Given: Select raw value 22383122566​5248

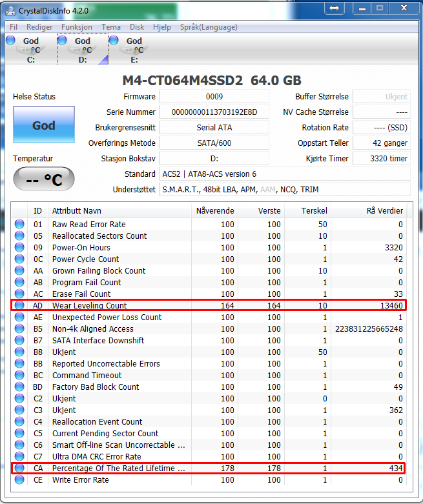Looking at the screenshot, I should coord(369,328).
